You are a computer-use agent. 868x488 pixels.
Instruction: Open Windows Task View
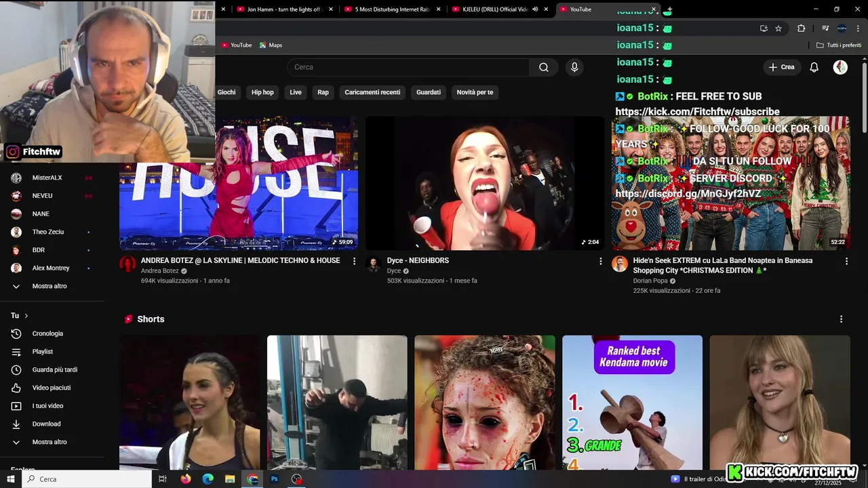click(x=163, y=479)
